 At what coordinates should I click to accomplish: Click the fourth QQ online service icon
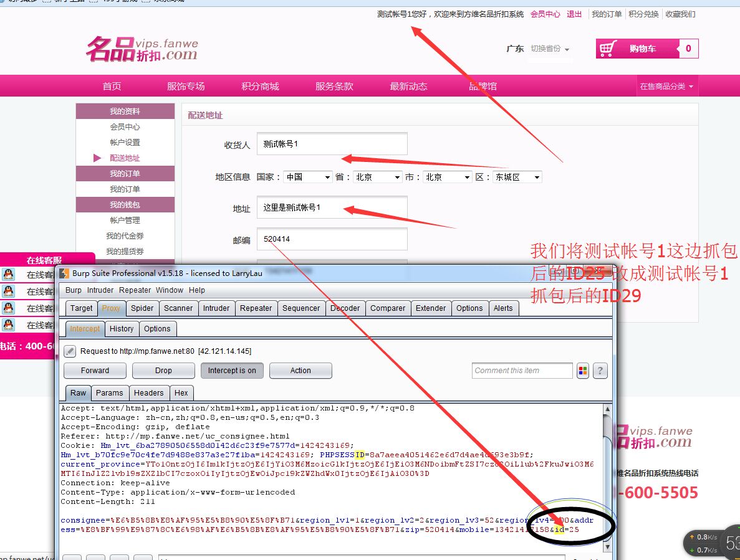[9, 325]
